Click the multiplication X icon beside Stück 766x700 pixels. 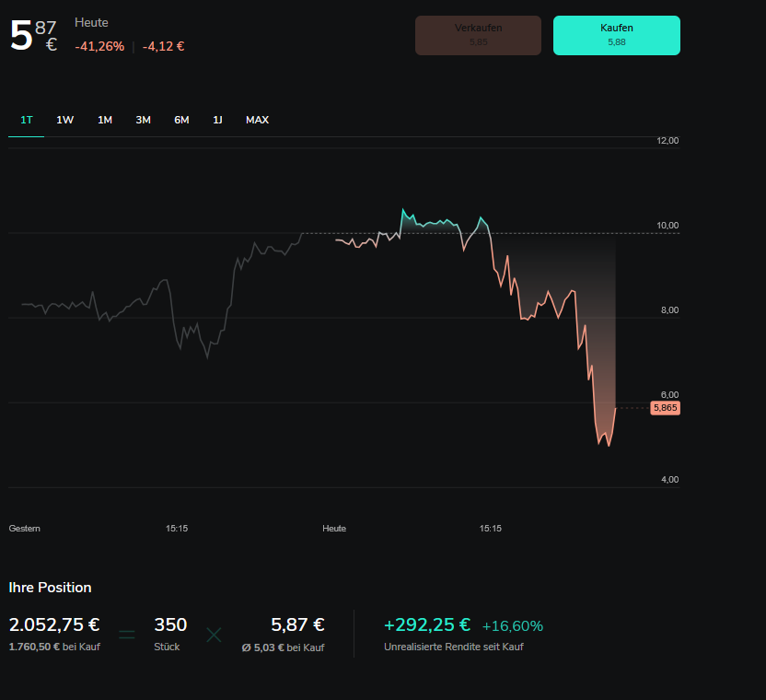point(214,635)
